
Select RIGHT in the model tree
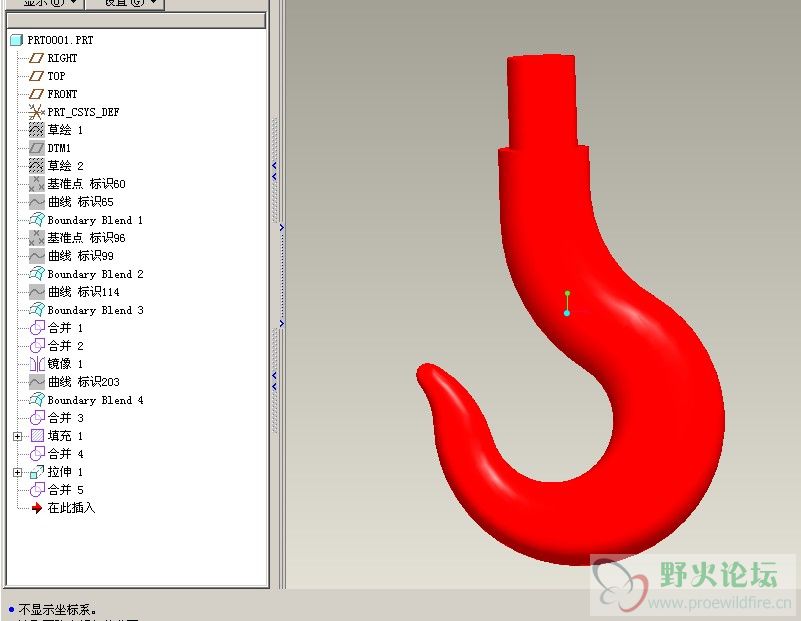[x=62, y=58]
